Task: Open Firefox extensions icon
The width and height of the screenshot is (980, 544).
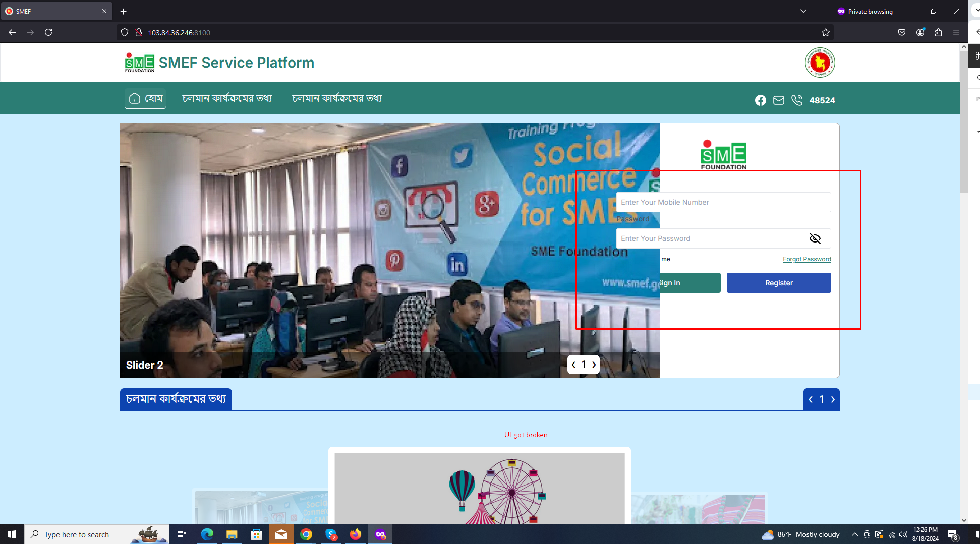Action: pos(938,32)
